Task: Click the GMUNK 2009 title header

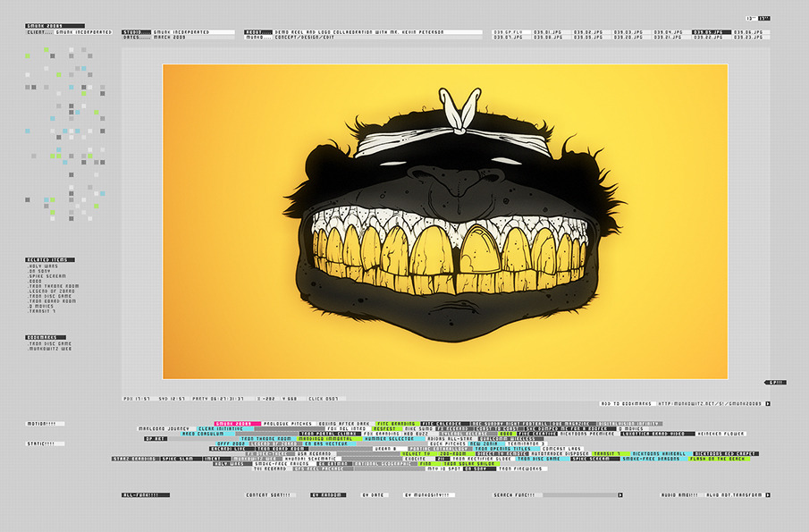Action: [55, 26]
